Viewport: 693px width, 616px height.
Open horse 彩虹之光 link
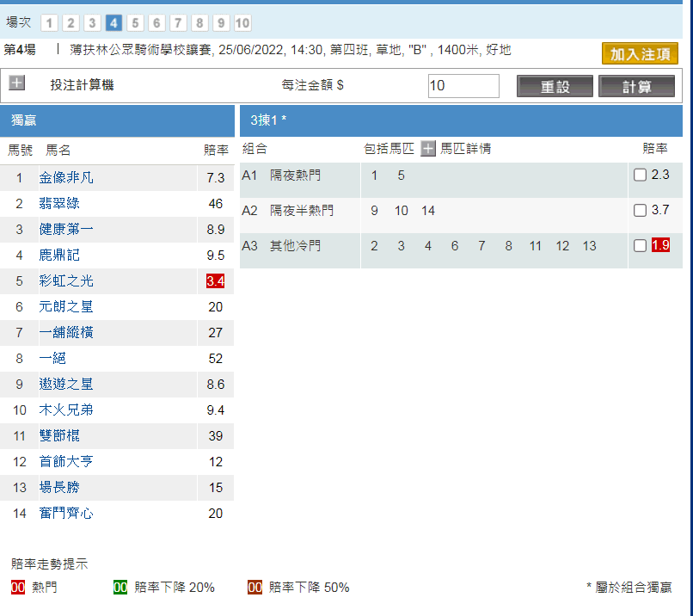[66, 281]
